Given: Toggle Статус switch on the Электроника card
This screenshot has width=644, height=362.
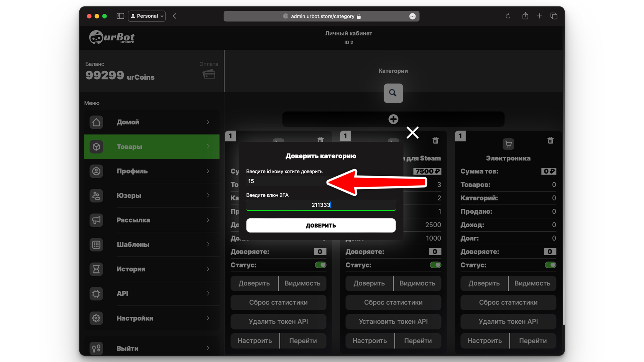Looking at the screenshot, I should 550,265.
